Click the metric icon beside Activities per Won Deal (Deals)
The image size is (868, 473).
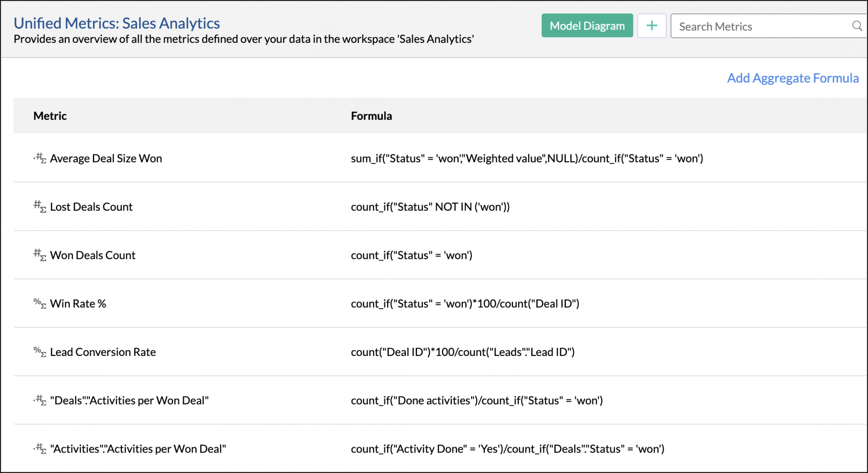pos(39,400)
